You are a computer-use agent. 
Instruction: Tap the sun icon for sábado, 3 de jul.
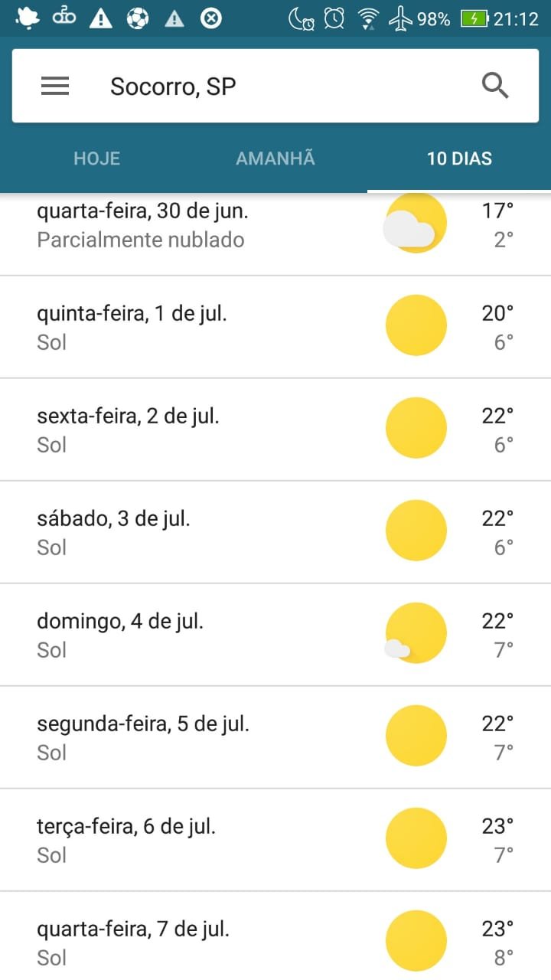click(x=416, y=531)
